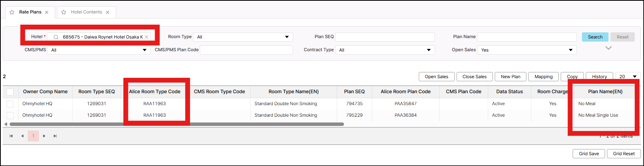
Task: Click the Search button
Action: [x=595, y=37]
